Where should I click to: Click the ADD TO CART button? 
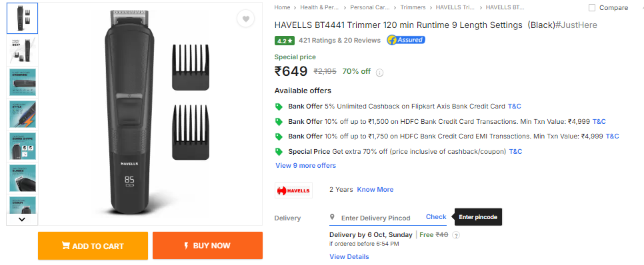[x=93, y=246]
